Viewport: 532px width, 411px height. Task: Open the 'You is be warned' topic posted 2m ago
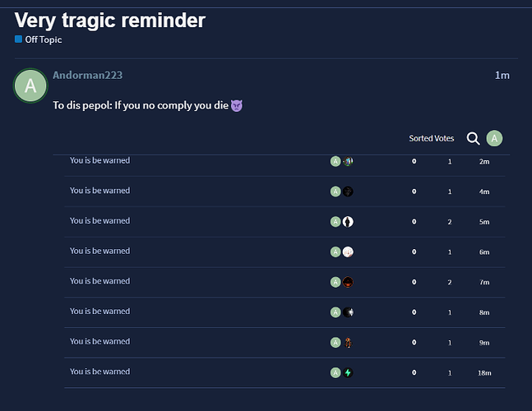click(99, 160)
